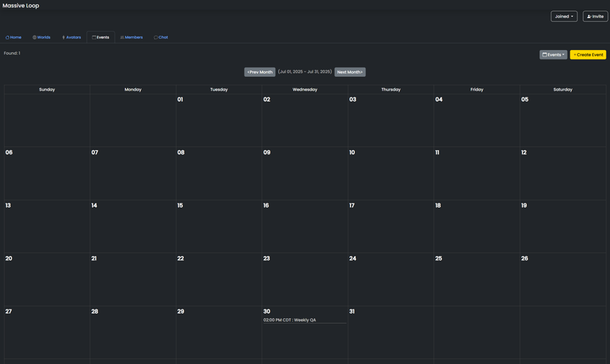Screen dimensions: 610x364
Task: Click the date range Jul 01 - Jul 31 text
Action: [304, 72]
